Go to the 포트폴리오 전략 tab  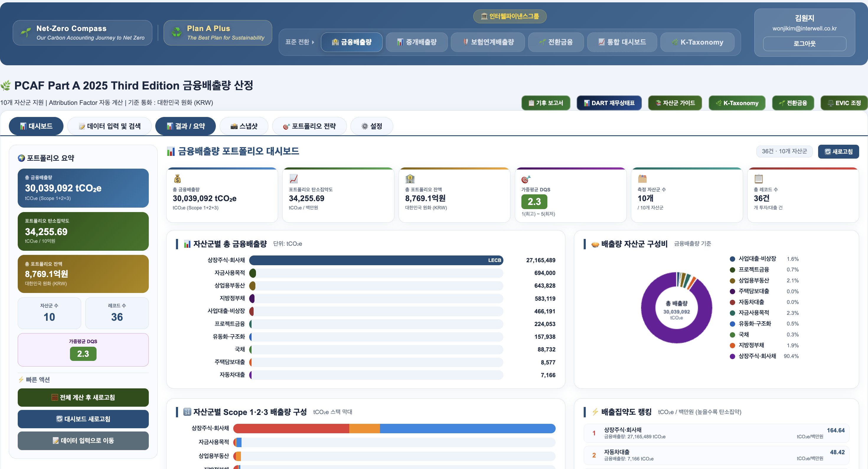[x=309, y=126]
